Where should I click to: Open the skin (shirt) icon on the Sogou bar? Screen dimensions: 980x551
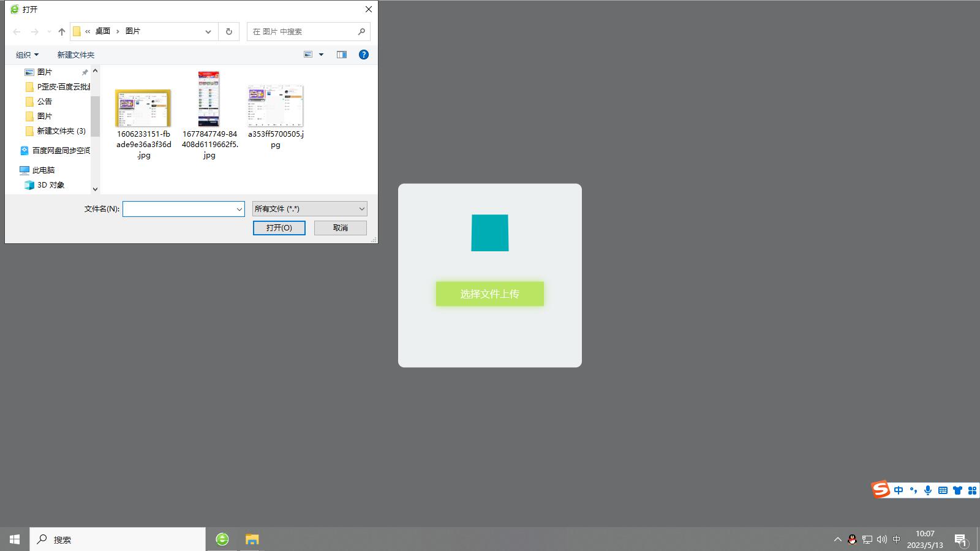point(957,490)
